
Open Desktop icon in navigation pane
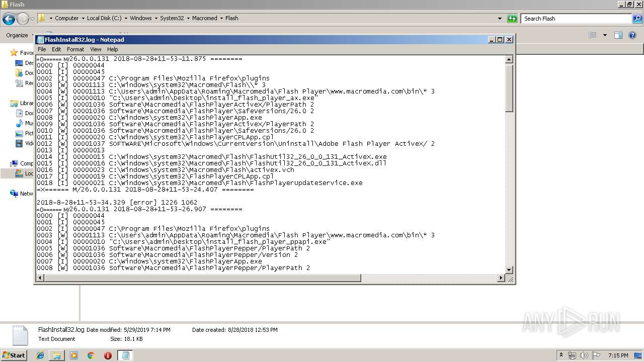point(19,63)
